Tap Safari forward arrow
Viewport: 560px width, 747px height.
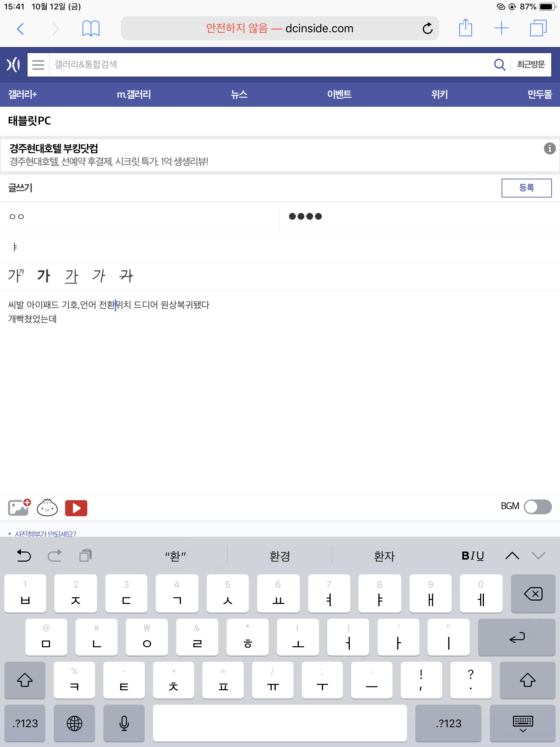[x=56, y=29]
